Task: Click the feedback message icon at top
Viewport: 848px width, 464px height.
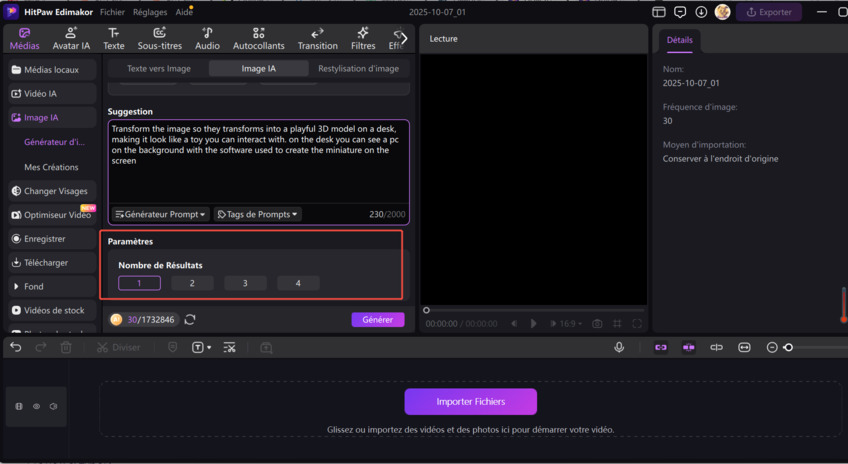Action: [x=680, y=12]
